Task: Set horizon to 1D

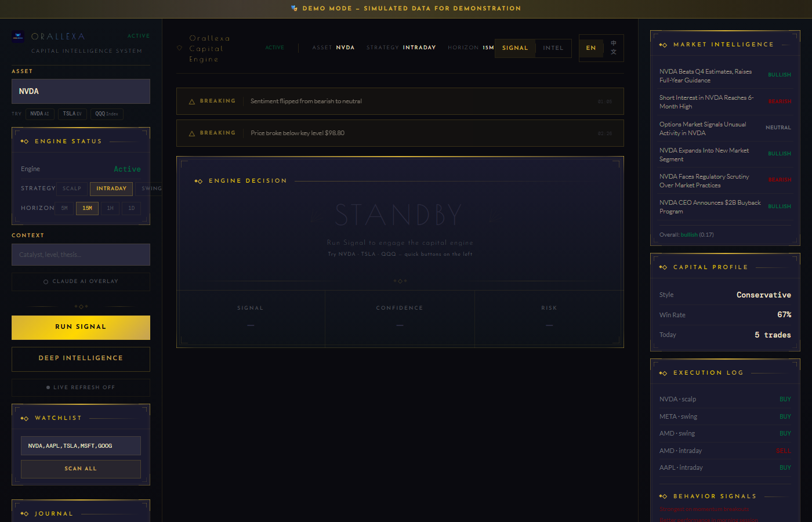Action: point(132,208)
